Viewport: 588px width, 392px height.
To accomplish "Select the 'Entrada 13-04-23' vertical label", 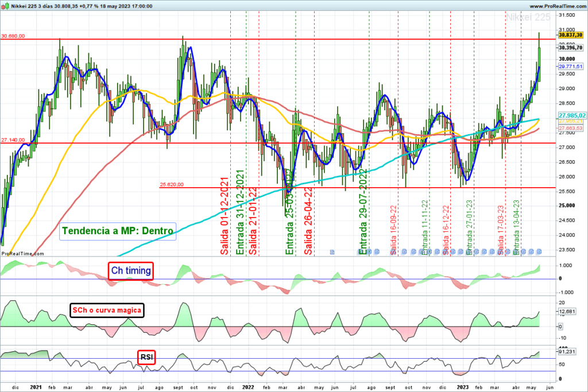I will pos(516,227).
